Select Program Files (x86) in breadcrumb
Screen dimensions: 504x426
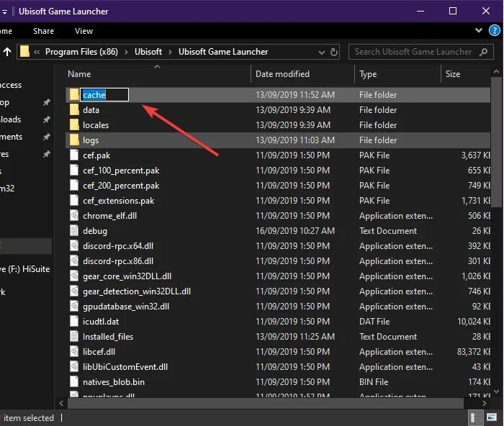click(x=81, y=52)
